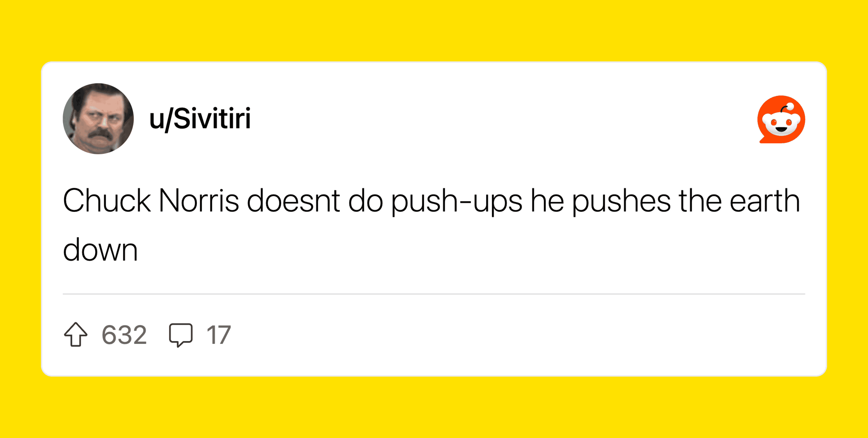Click the word "earth" in the post

(x=765, y=201)
